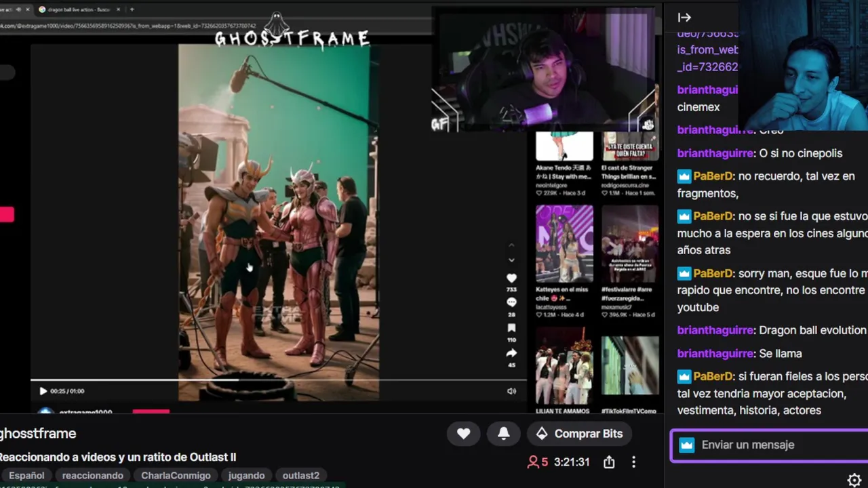Collapse the Twitch chat panel arrow
The width and height of the screenshot is (868, 488).
[684, 18]
